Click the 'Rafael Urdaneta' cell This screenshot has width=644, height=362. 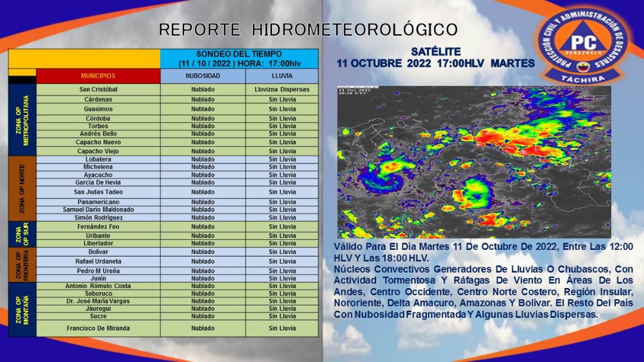[x=98, y=261]
